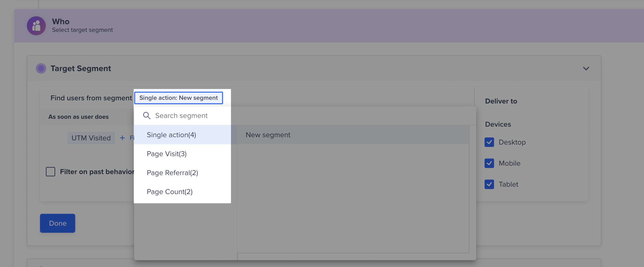Click the Select target segment subtitle
The height and width of the screenshot is (267, 644).
[82, 30]
